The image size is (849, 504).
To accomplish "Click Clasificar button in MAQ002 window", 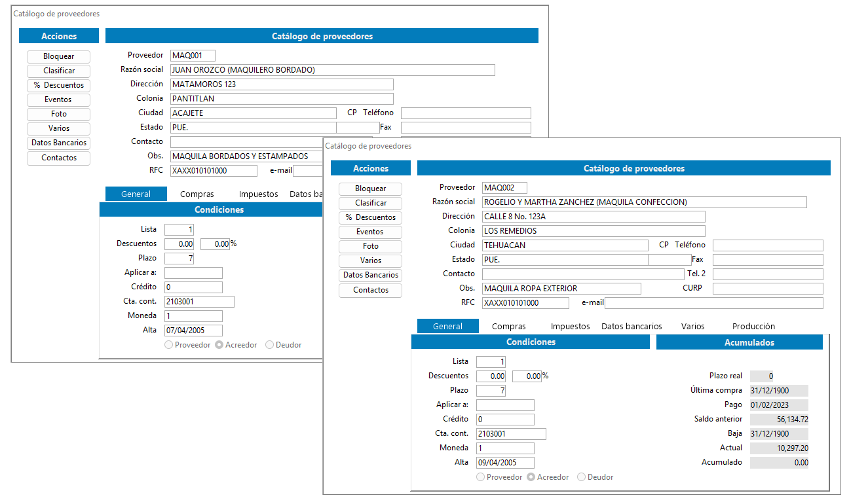I will tap(370, 203).
